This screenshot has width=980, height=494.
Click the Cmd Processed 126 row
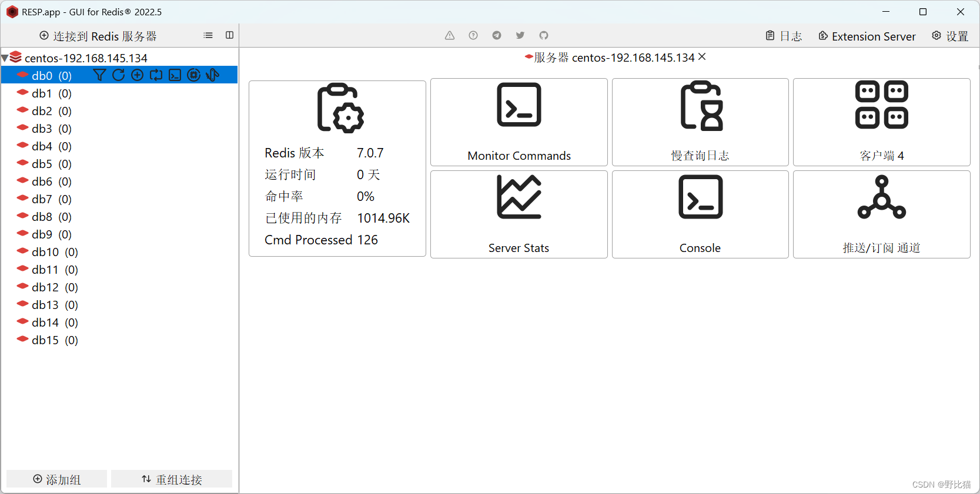[x=321, y=240]
